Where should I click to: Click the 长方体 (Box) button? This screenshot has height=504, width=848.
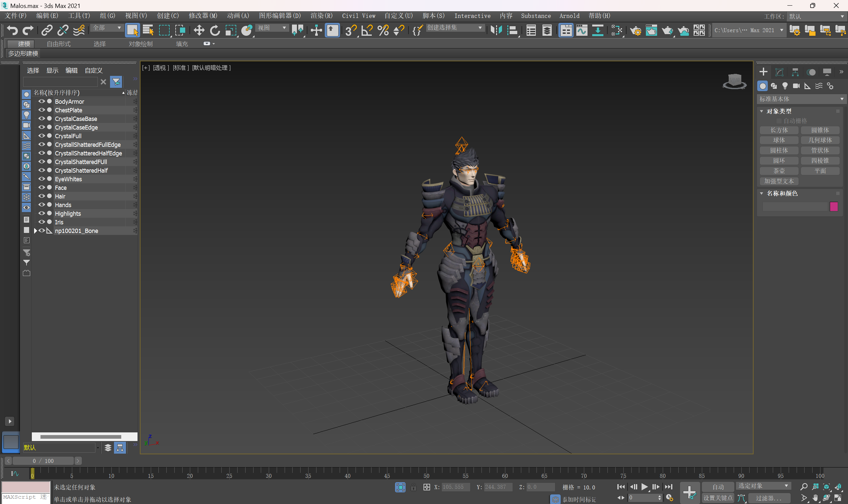click(779, 130)
